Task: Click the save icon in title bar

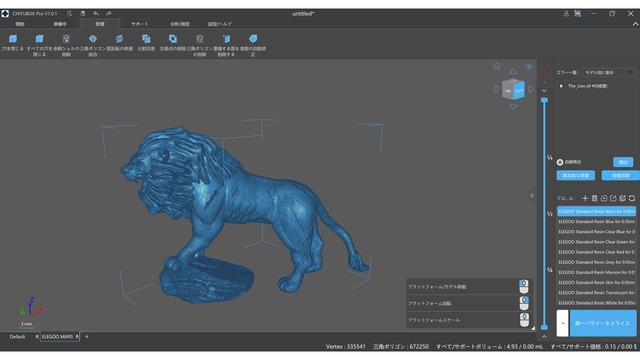Action: [82, 13]
